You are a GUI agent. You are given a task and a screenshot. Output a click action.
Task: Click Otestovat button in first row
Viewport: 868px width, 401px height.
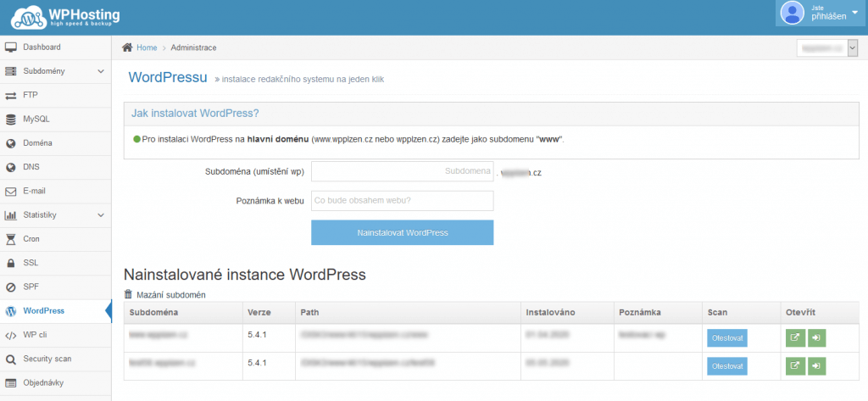(x=726, y=338)
